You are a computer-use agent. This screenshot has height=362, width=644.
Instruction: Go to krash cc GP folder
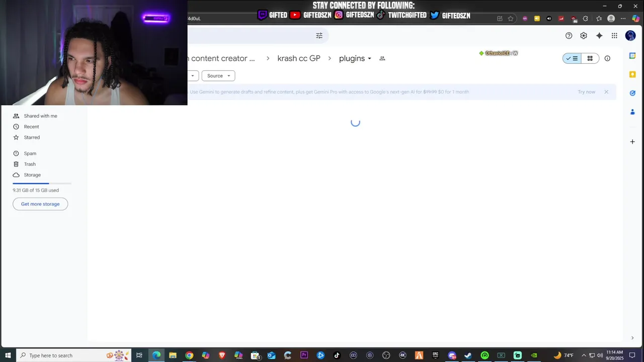pos(299,58)
